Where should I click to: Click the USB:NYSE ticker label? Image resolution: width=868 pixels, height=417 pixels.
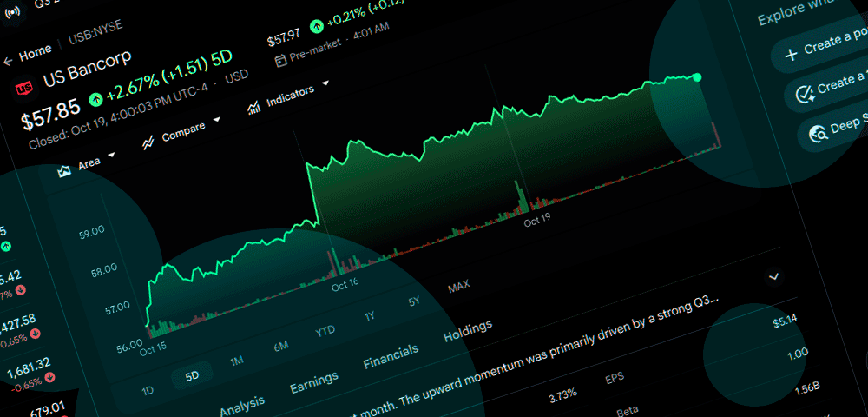[x=95, y=33]
